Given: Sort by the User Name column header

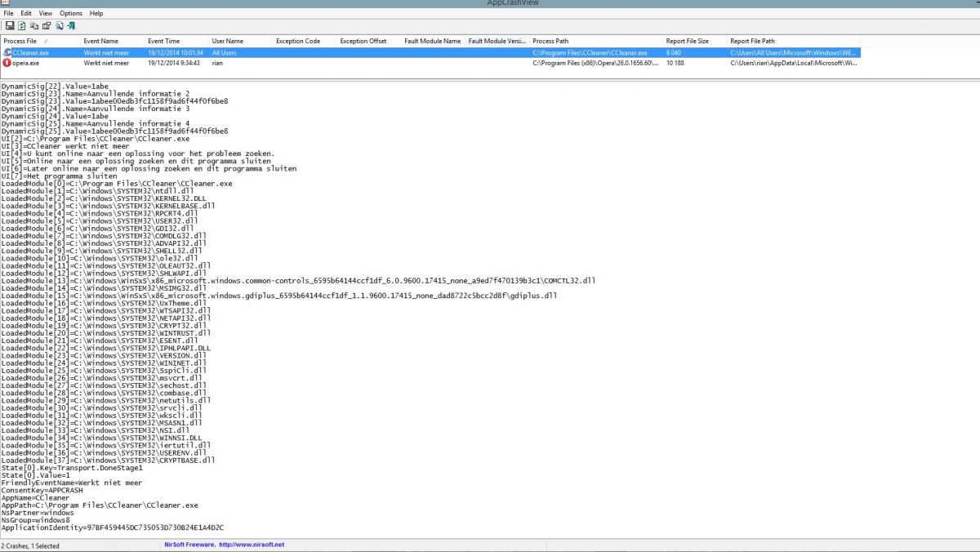Looking at the screenshot, I should tap(241, 41).
